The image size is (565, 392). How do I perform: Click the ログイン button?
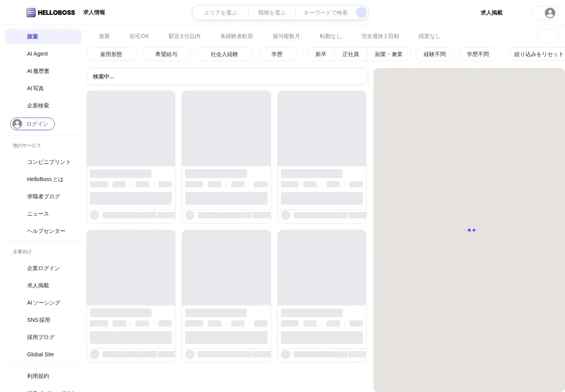(33, 124)
